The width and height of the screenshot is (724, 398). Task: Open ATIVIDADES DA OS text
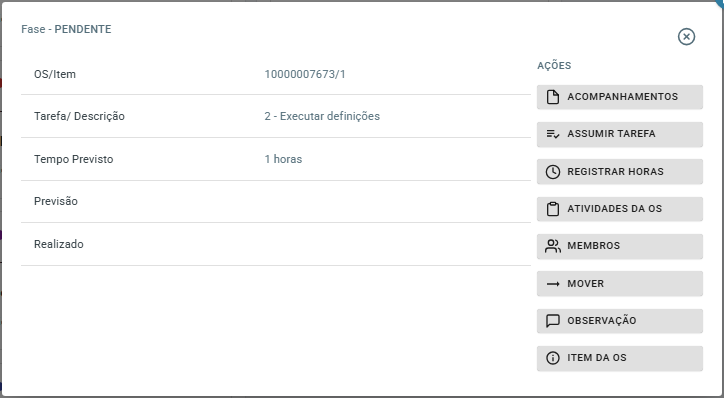point(614,208)
